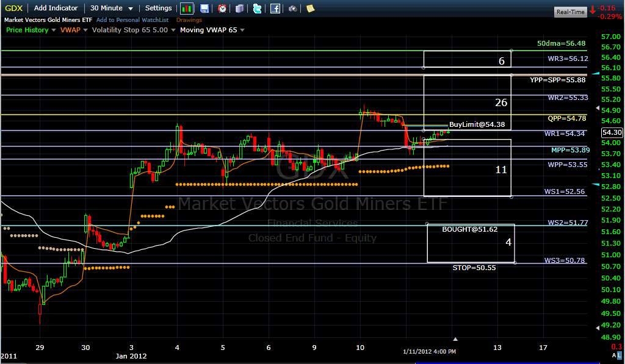Open the chart style bar icon
Viewport: 625px width, 364px height.
tap(187, 9)
